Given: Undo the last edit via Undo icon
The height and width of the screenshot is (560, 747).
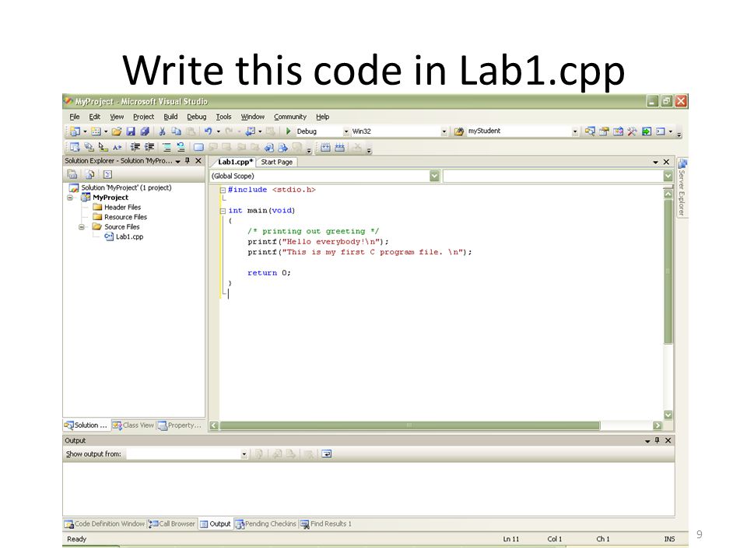Looking at the screenshot, I should coord(209,131).
